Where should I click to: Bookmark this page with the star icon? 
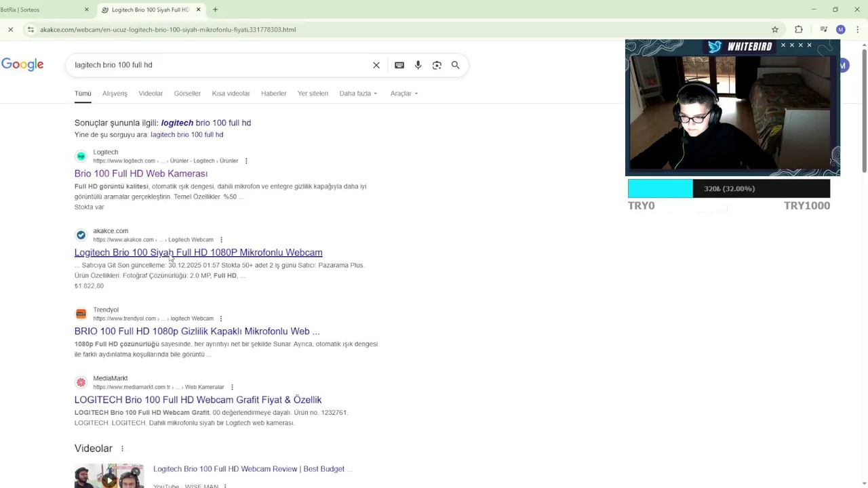click(775, 29)
